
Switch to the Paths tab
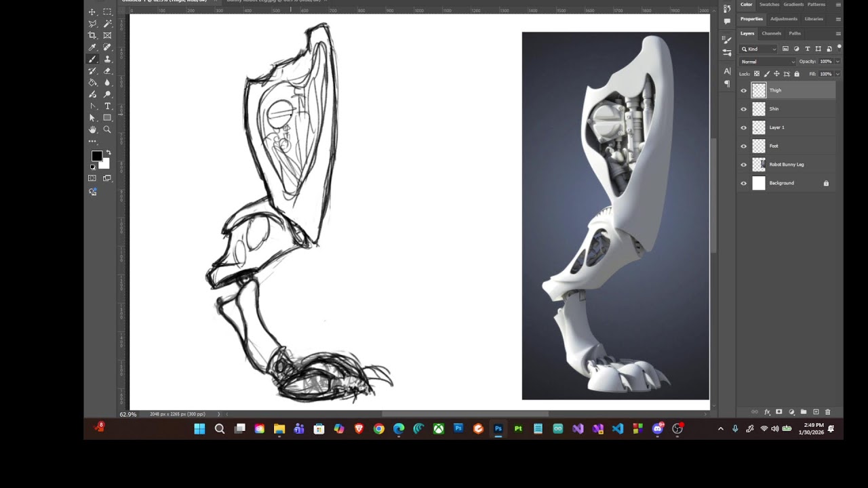[x=795, y=33]
